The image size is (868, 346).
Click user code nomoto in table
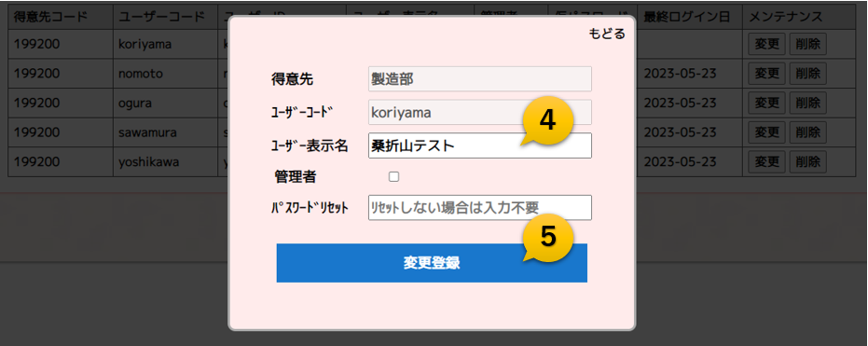click(x=141, y=74)
